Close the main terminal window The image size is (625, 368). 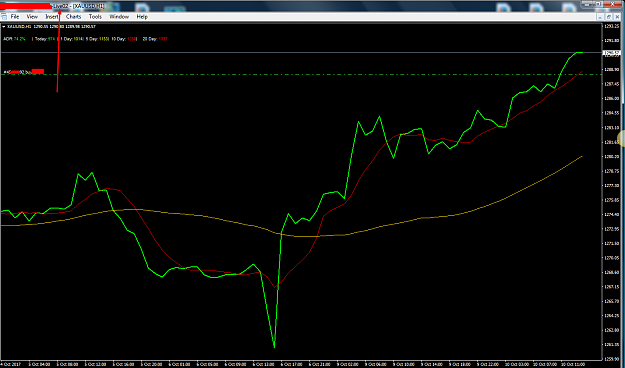(612, 4)
